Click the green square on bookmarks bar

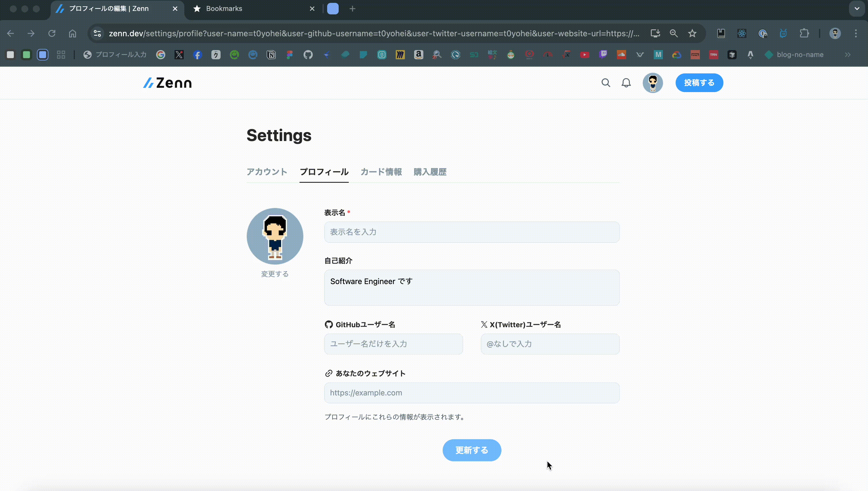pos(26,55)
